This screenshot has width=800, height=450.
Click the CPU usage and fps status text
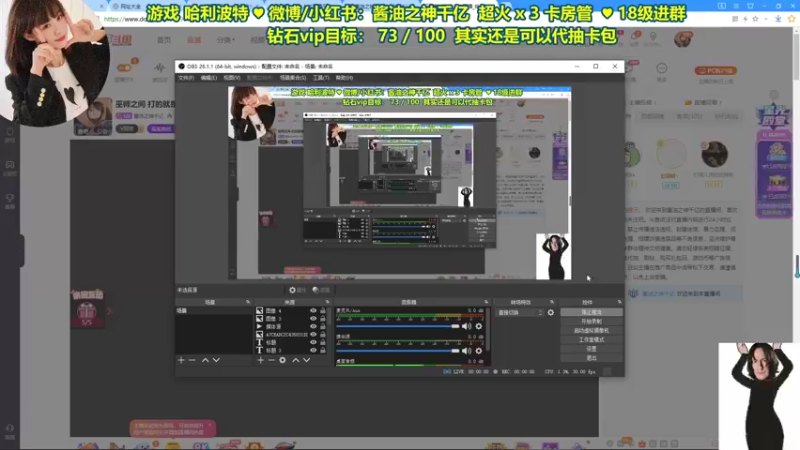[570, 372]
